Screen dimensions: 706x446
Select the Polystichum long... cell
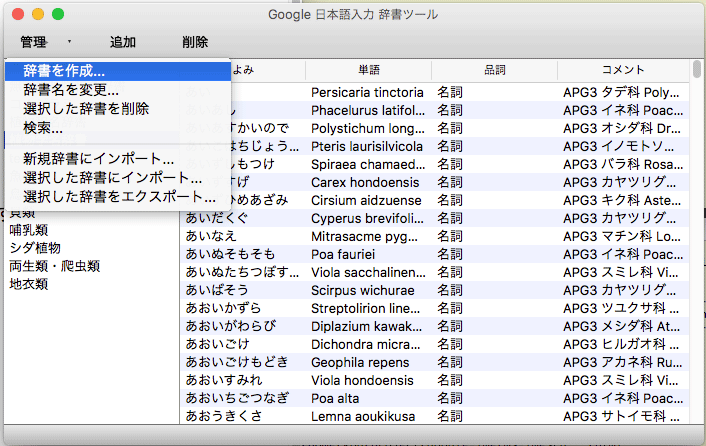pos(368,128)
